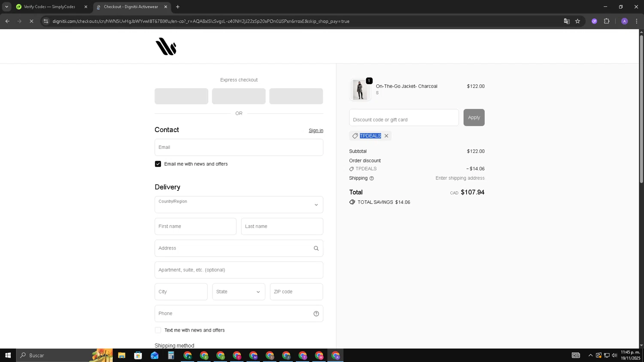Click the -$14.06 discount amount
Screen dimensions: 644x362
point(475,169)
